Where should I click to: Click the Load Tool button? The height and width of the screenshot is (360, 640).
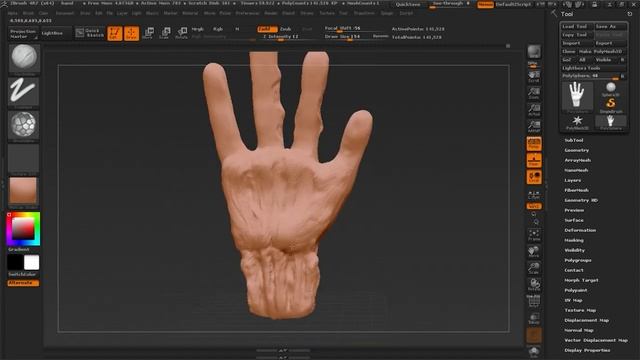[577, 27]
